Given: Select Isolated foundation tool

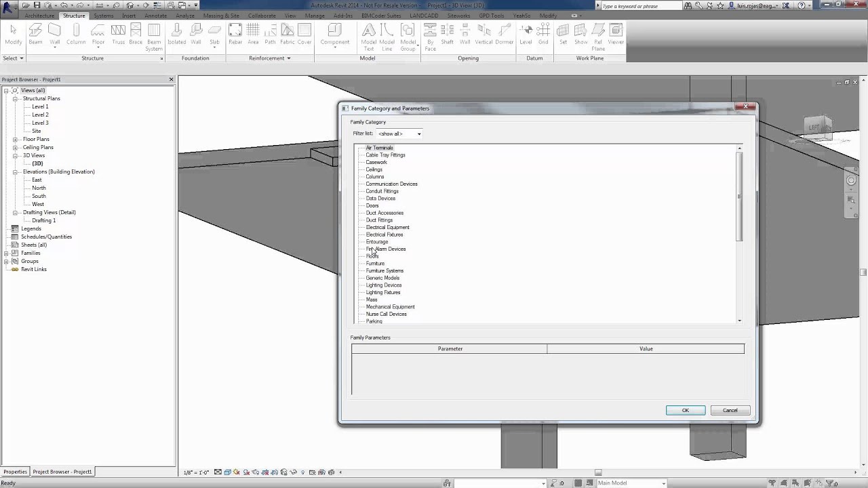Looking at the screenshot, I should click(176, 35).
